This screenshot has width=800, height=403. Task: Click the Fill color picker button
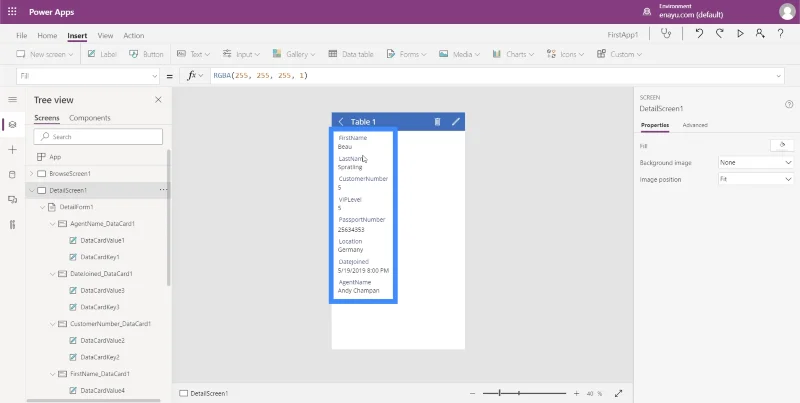tap(782, 145)
